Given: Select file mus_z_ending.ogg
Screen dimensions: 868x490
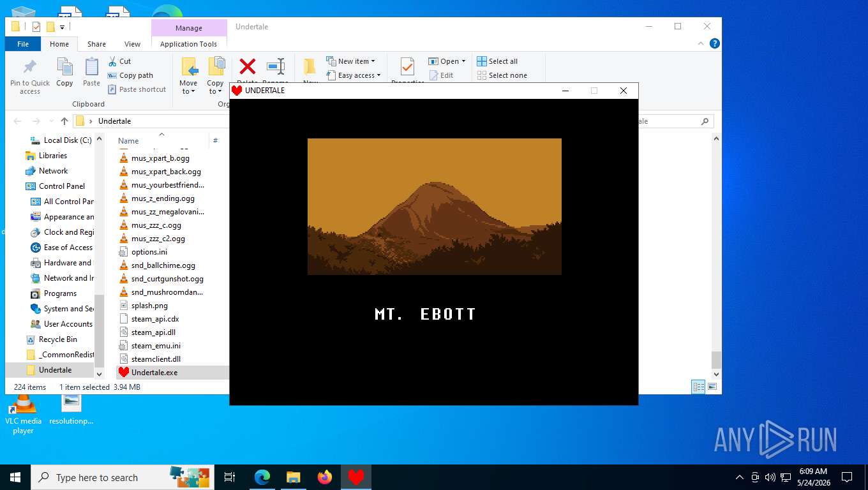Looking at the screenshot, I should pyautogui.click(x=156, y=198).
